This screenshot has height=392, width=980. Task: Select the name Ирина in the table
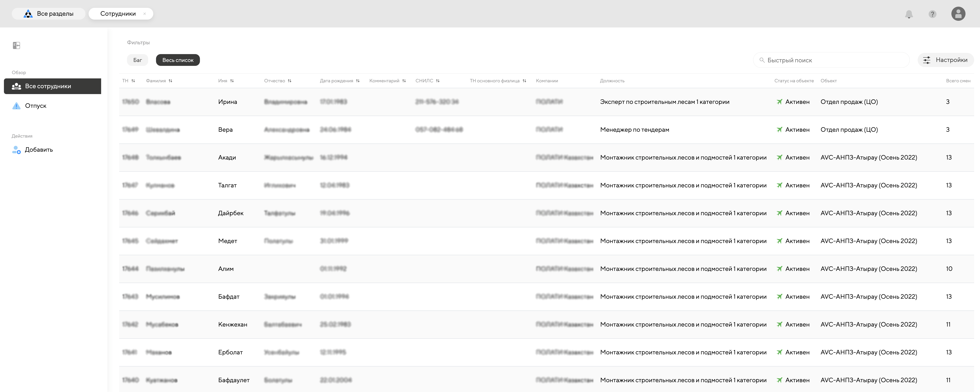228,102
